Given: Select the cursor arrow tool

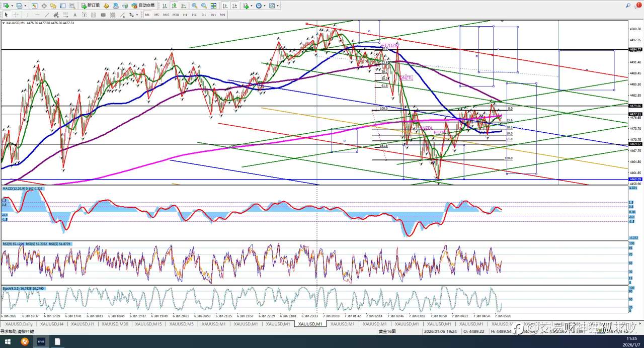Looking at the screenshot, I should pyautogui.click(x=6, y=15).
